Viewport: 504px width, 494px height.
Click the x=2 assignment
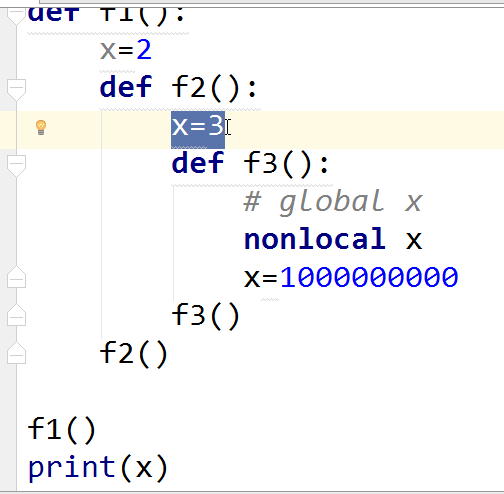tap(126, 50)
